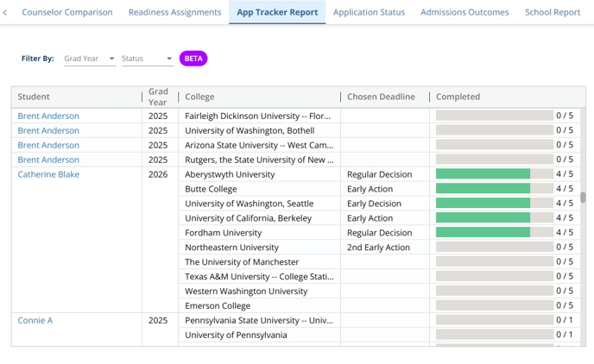Click 0 / 1 count for University of Pennsylvania
The height and width of the screenshot is (364, 594).
tap(565, 335)
